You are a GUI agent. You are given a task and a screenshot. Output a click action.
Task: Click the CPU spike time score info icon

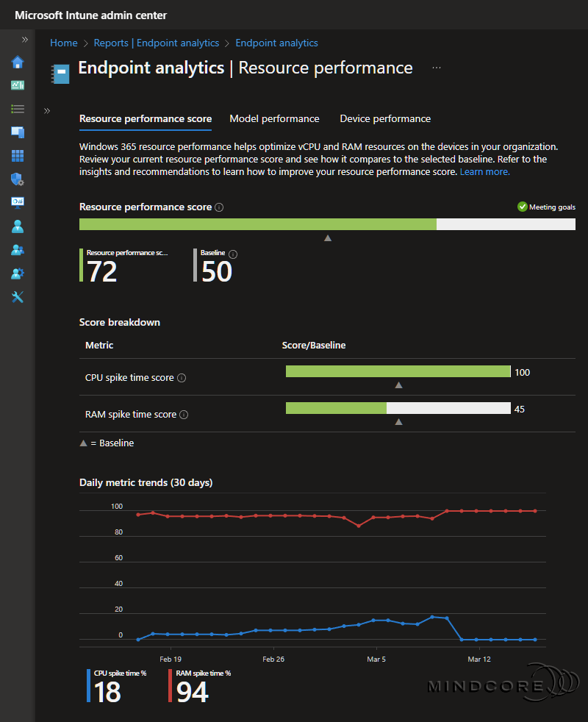181,376
